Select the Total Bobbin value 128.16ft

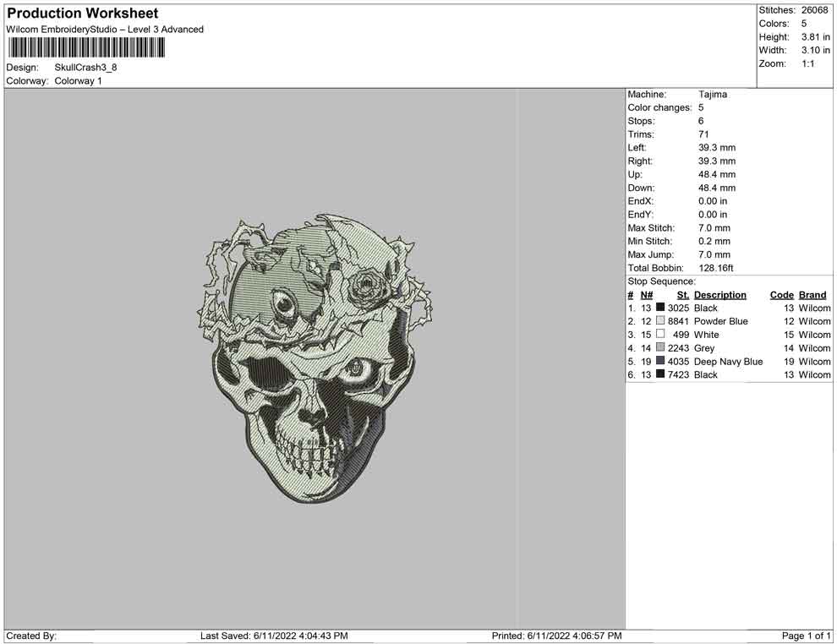[x=716, y=268]
